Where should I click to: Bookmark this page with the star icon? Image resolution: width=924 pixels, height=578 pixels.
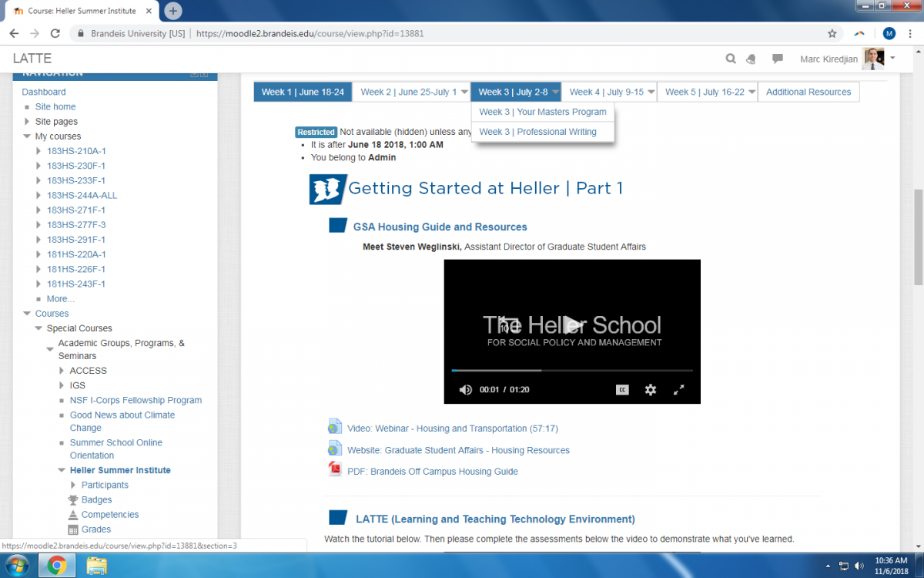coord(832,34)
